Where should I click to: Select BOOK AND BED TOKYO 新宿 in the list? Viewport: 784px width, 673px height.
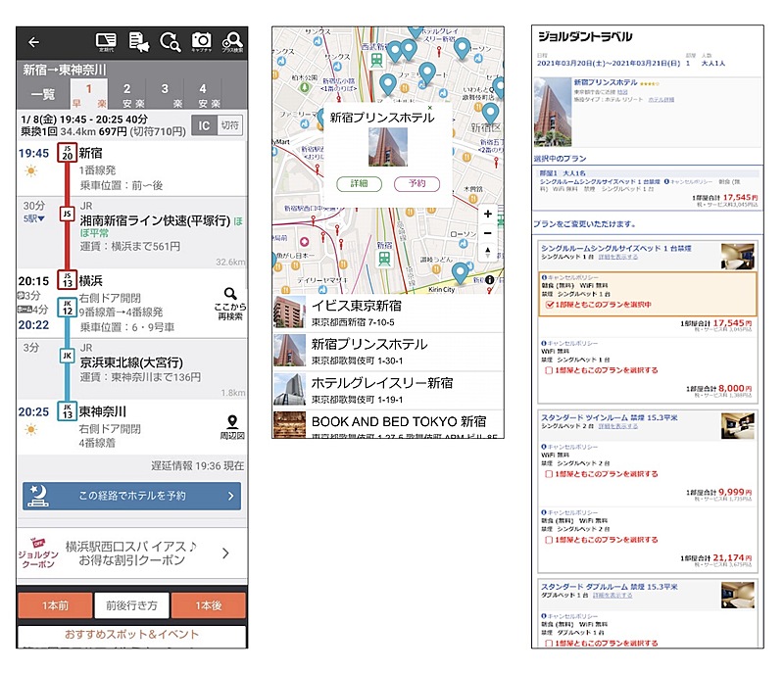388,425
